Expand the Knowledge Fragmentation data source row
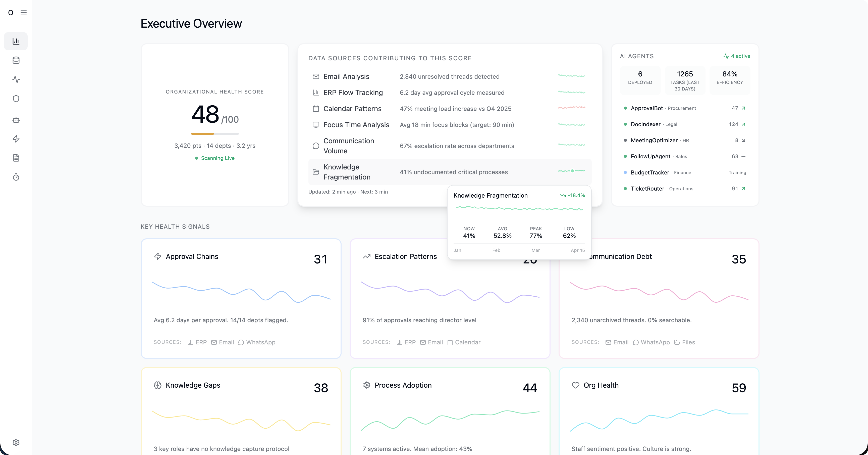Viewport: 868px width, 455px height. click(x=347, y=172)
